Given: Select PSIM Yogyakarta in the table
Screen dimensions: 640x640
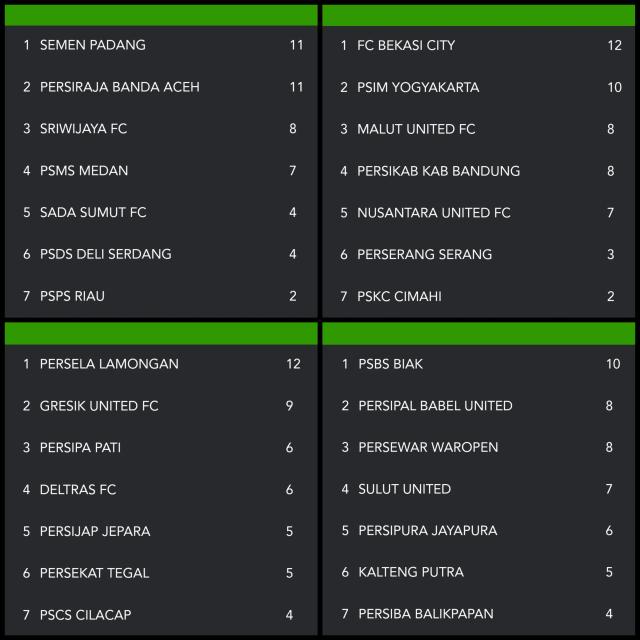Looking at the screenshot, I should click(x=418, y=87).
